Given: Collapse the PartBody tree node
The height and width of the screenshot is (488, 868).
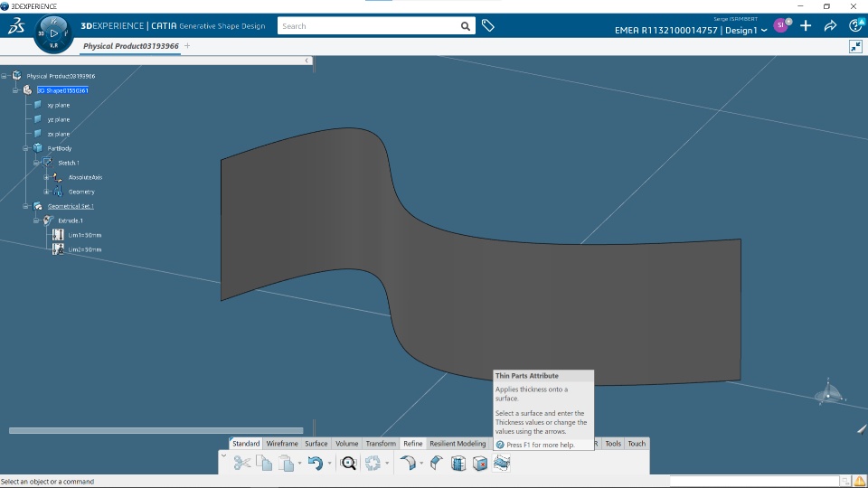Looking at the screenshot, I should 25,148.
